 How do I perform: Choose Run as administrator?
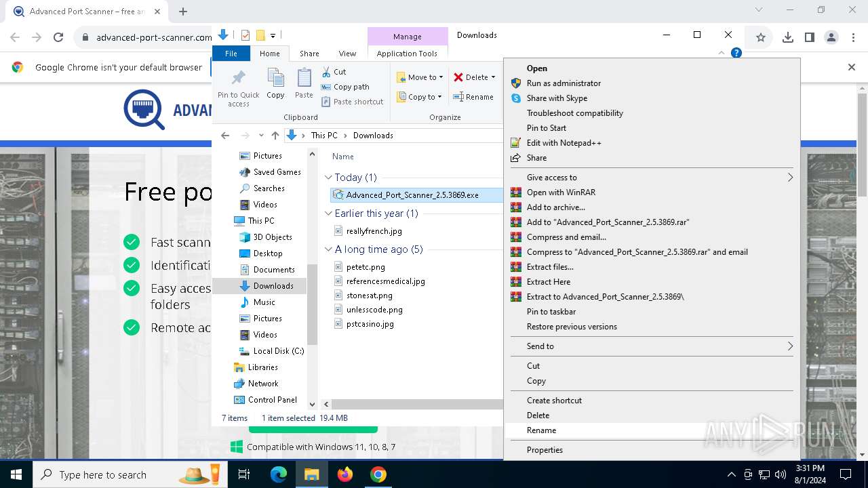pyautogui.click(x=652, y=83)
